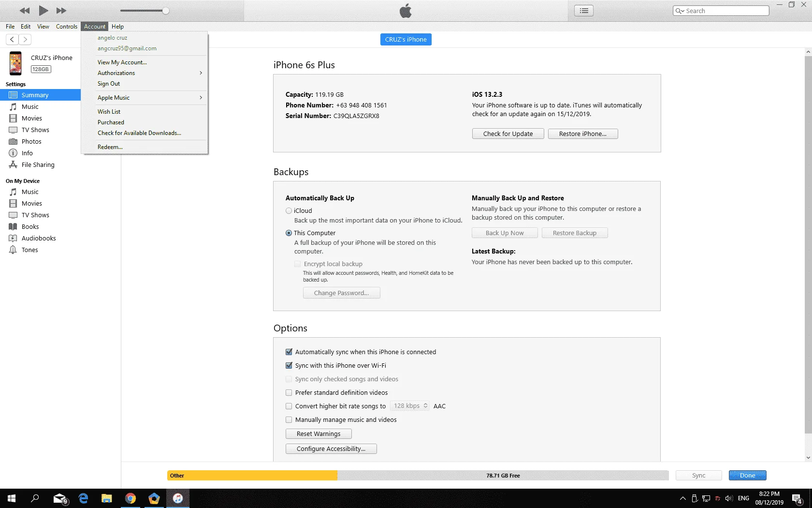Switch to iTunes on the taskbar
This screenshot has height=508, width=812.
pos(178,498)
